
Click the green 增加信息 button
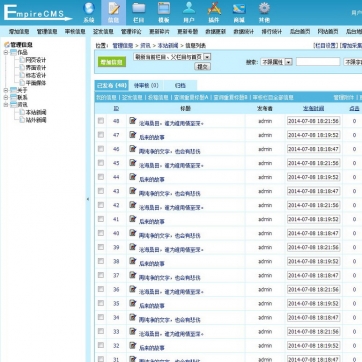pos(112,62)
